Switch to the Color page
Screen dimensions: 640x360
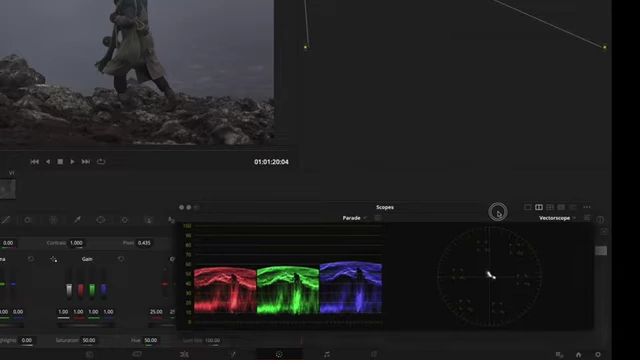click(x=279, y=354)
